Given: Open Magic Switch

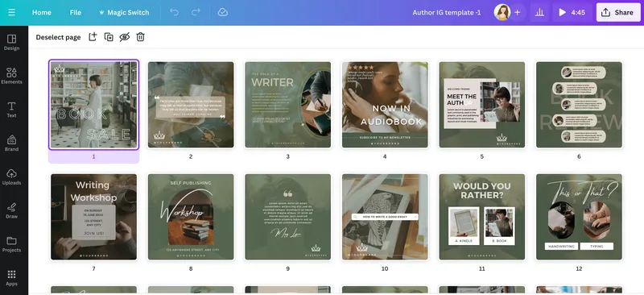Looking at the screenshot, I should click(x=124, y=12).
